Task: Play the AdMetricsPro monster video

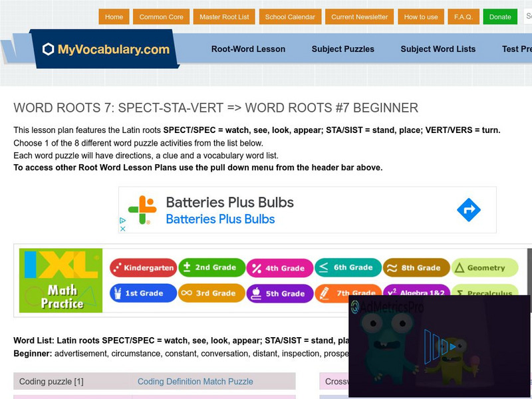Action: [x=440, y=346]
